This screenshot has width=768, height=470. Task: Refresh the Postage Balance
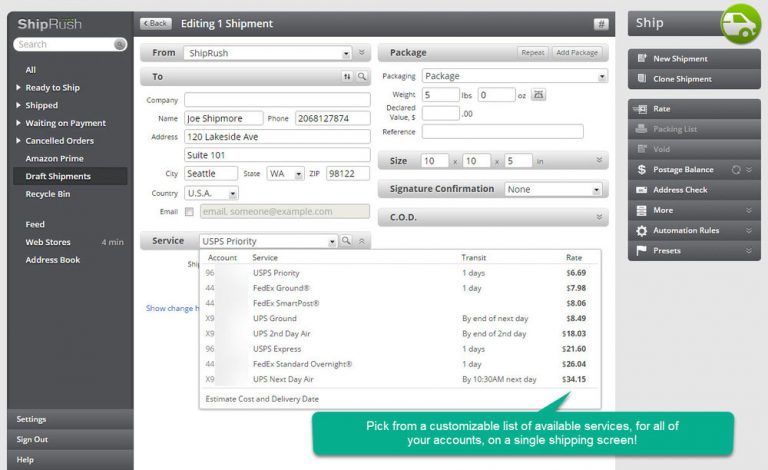(x=736, y=169)
